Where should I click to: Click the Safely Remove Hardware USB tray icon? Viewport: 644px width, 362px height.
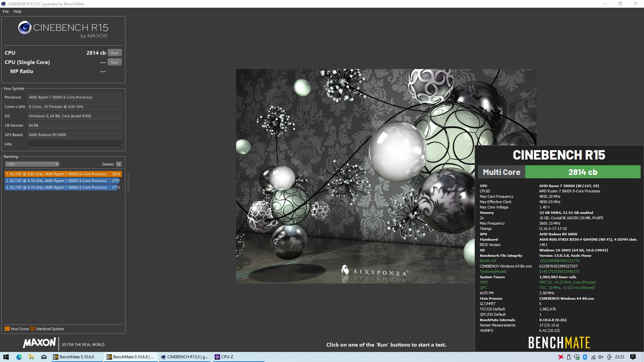tap(569, 357)
